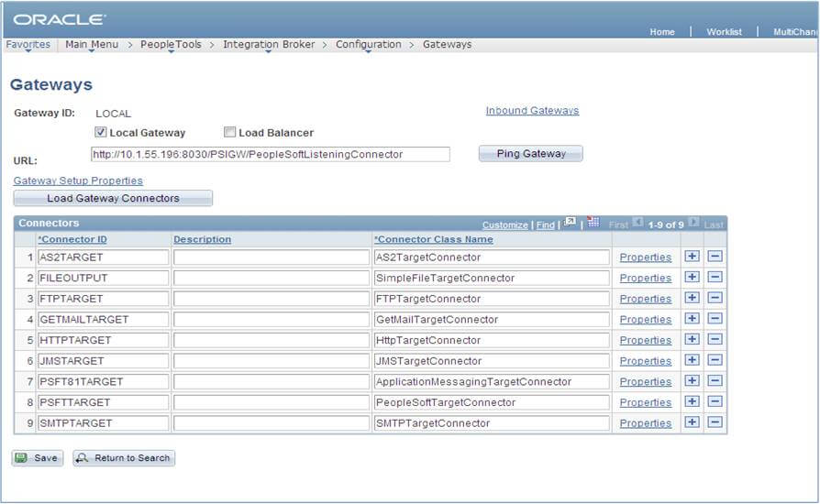Expand Configuration breadcrumb menu
820x504 pixels.
368,45
